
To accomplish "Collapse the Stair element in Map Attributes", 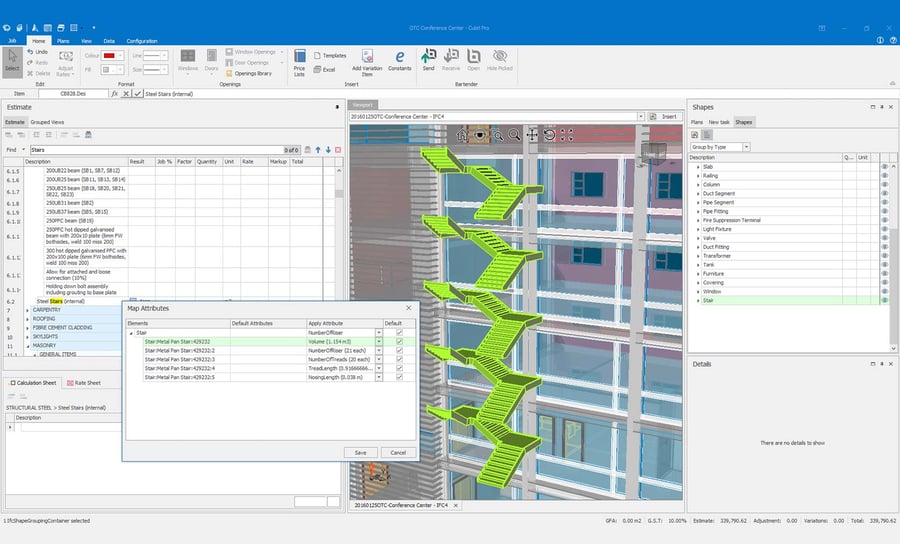I will click(x=131, y=333).
